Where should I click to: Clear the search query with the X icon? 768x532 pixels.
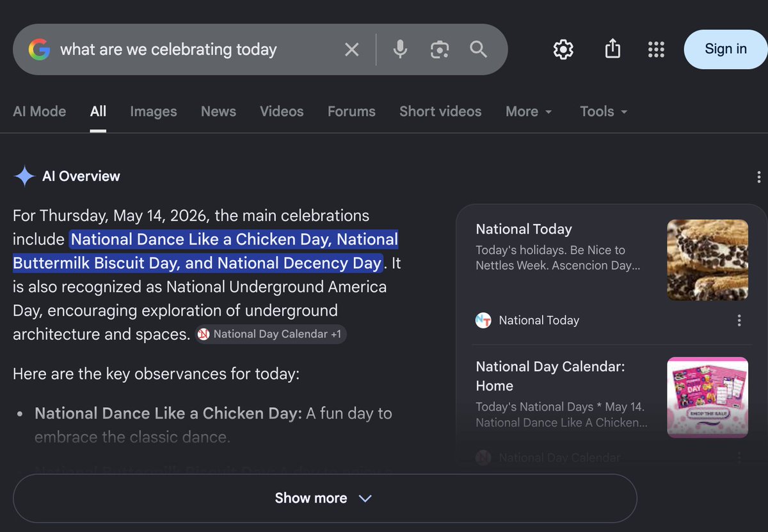[352, 49]
